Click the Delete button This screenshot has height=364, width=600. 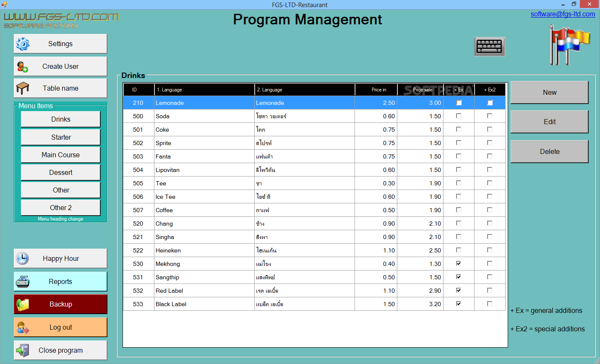pos(550,151)
